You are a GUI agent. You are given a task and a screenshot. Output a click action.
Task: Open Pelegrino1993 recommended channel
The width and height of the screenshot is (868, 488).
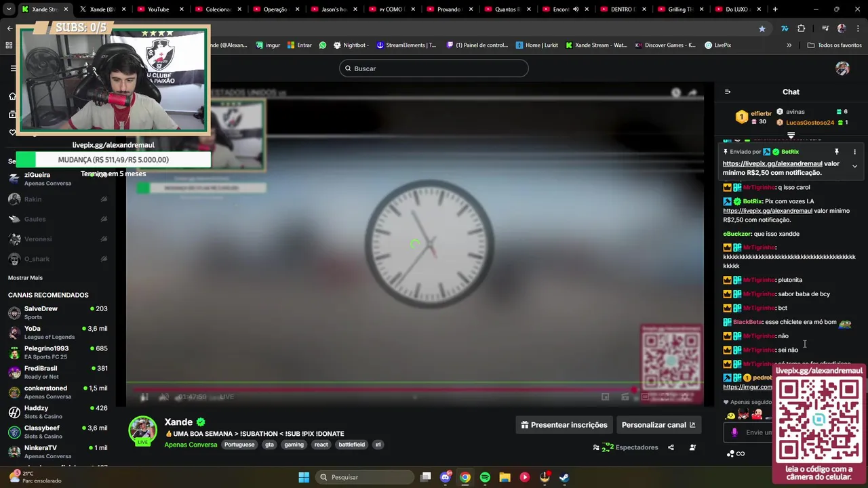click(58, 352)
